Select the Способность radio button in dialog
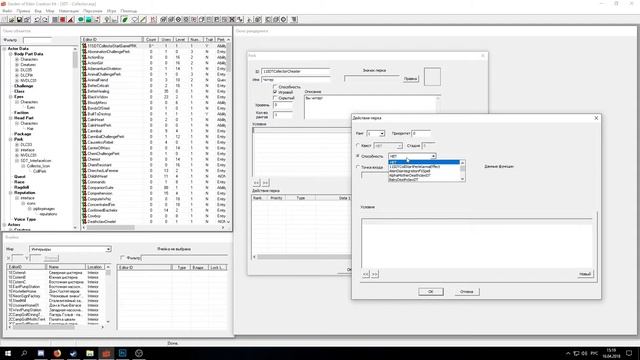Viewport: 640px width, 360px height. click(358, 156)
